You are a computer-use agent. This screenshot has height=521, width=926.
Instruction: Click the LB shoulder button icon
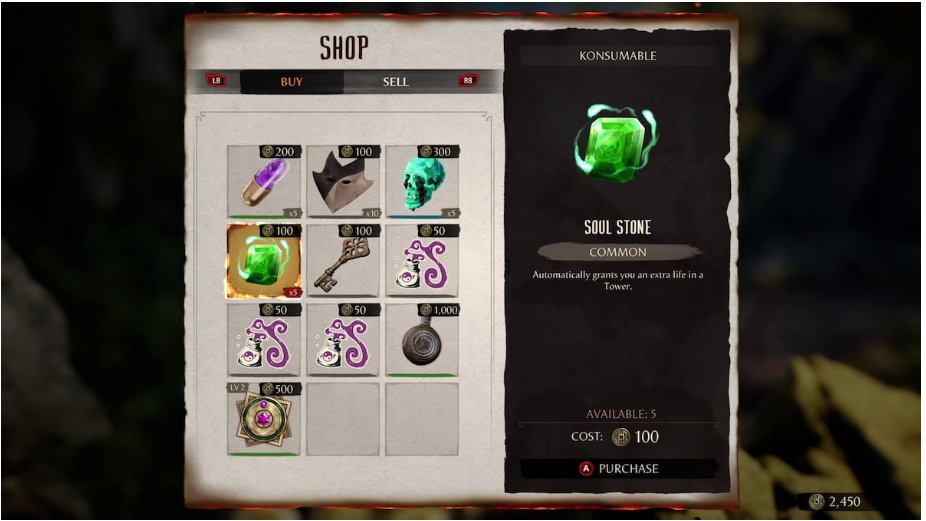coord(216,81)
